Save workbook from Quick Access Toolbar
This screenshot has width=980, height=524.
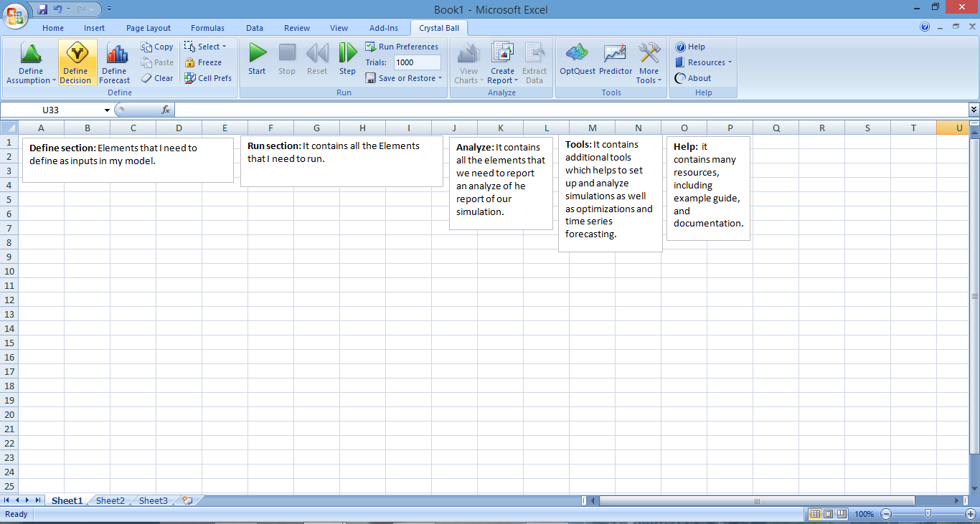coord(42,9)
